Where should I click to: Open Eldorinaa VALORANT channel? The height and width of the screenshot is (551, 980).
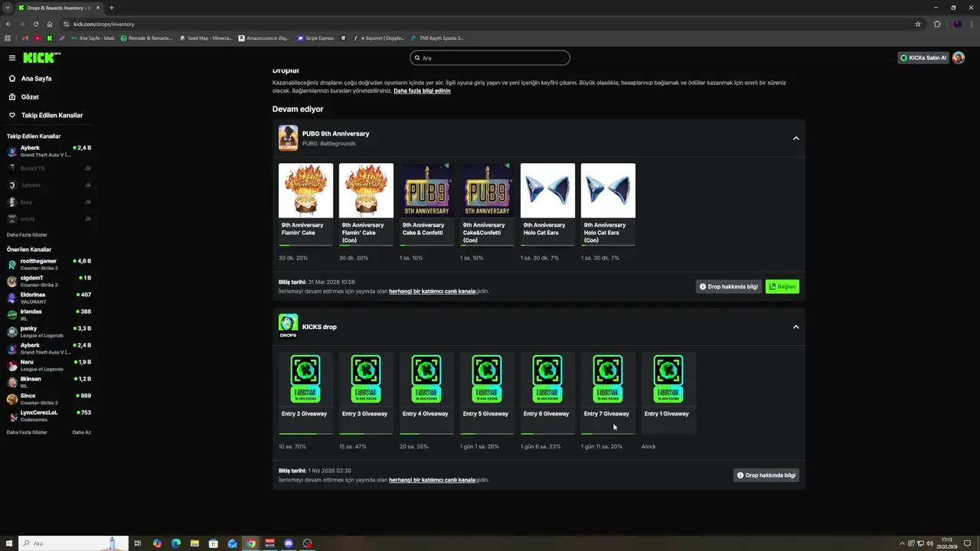(x=49, y=298)
